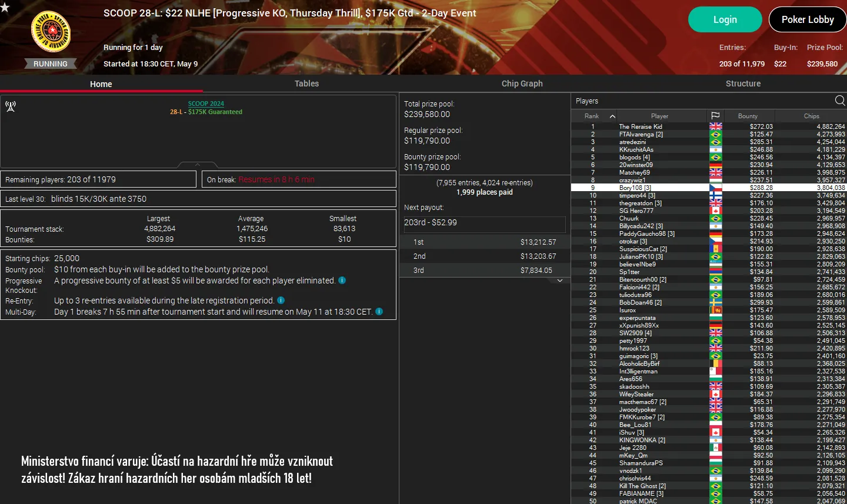The height and width of the screenshot is (504, 847).
Task: Switch to the Tables tab
Action: tap(306, 84)
